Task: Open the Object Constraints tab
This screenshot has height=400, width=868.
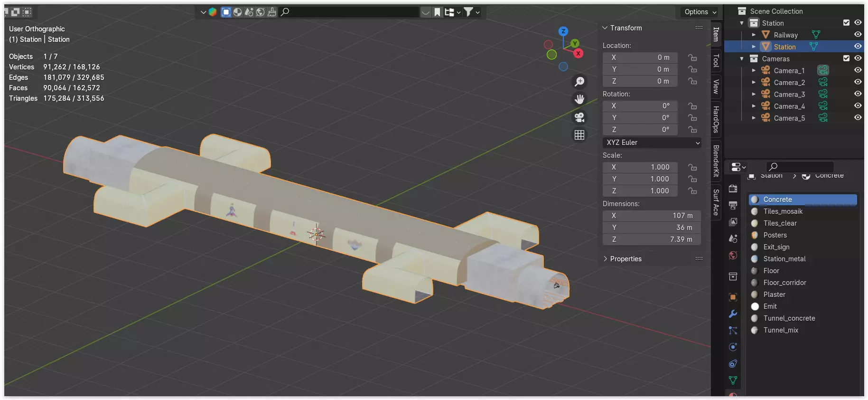Action: pos(733,364)
